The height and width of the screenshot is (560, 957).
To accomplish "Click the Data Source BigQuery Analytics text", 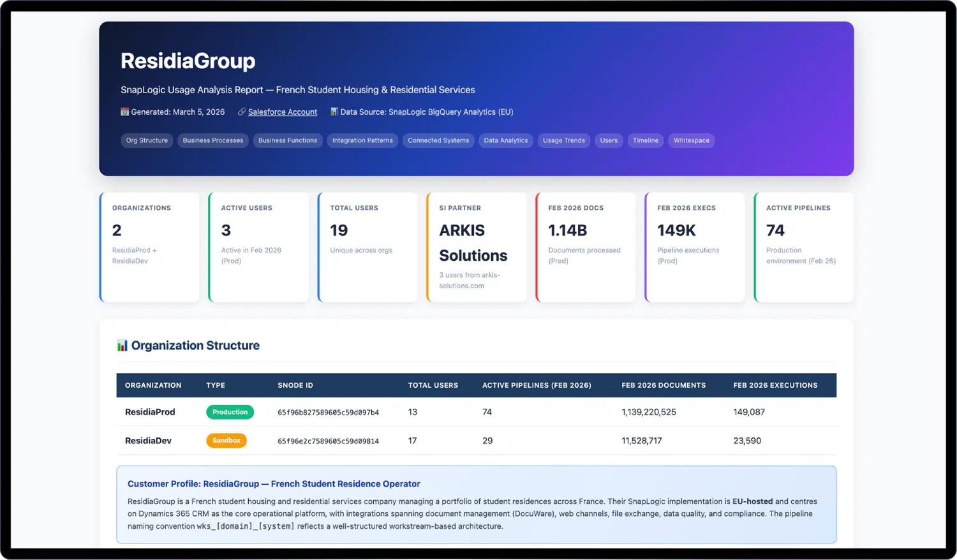I will click(427, 112).
